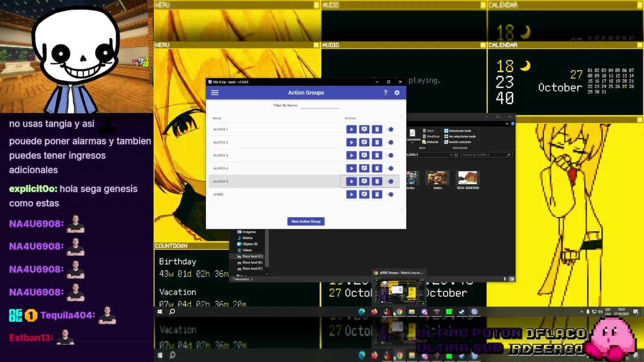The width and height of the screenshot is (644, 362).
Task: Select Imágenes in Explorer navigation pane
Action: click(x=246, y=232)
